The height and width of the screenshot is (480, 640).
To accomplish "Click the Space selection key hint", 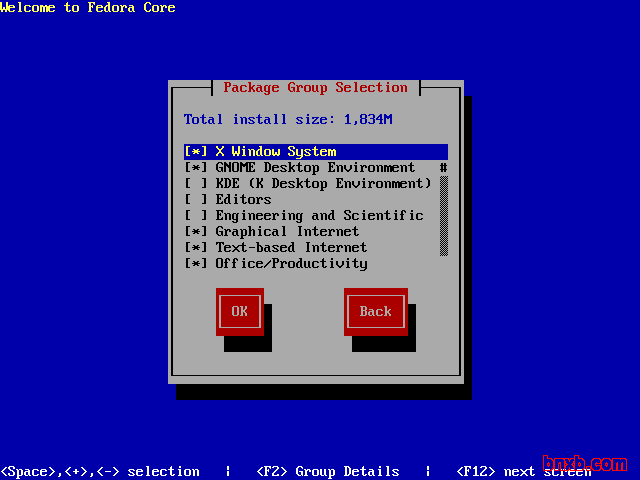I will point(100,472).
